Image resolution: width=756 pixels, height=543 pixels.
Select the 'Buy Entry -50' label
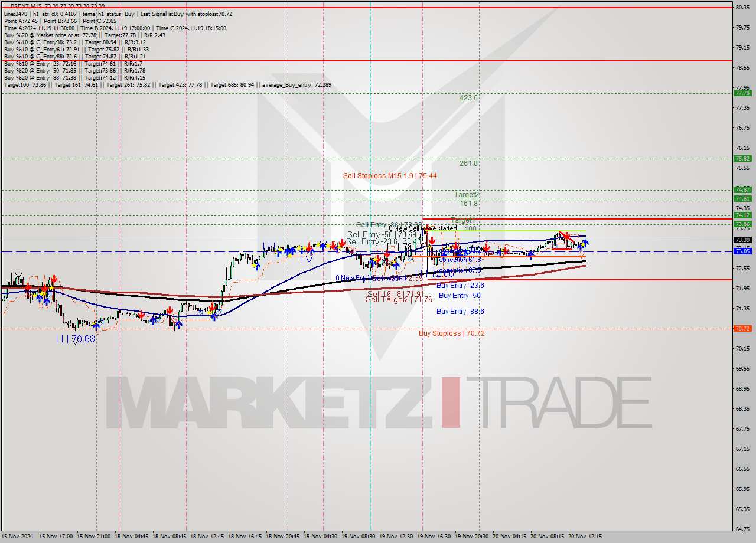click(x=460, y=296)
